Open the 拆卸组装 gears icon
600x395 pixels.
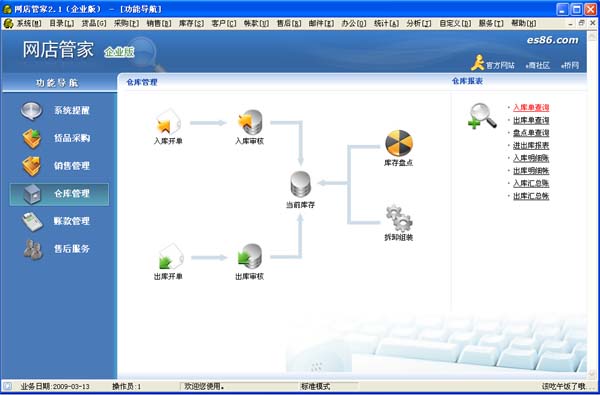(x=399, y=218)
